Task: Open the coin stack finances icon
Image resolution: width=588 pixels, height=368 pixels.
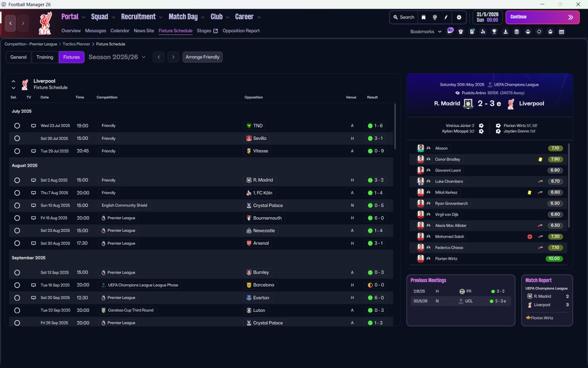Action: pos(517,32)
